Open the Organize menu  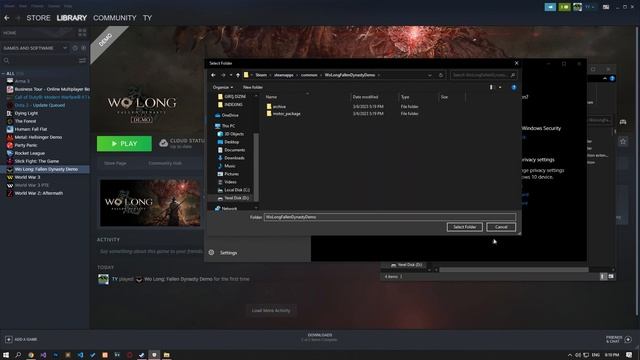222,87
